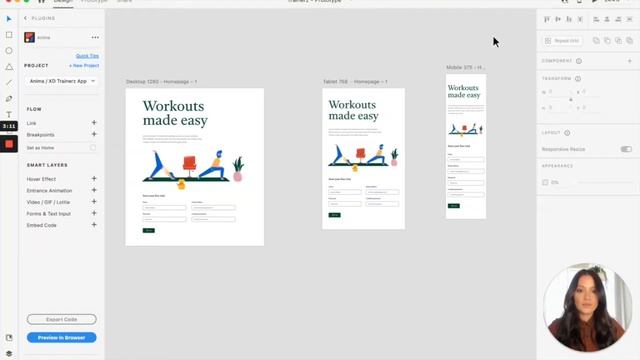Click the presenter webcam bubble
Screen dimensions: 640x360
tap(588, 308)
